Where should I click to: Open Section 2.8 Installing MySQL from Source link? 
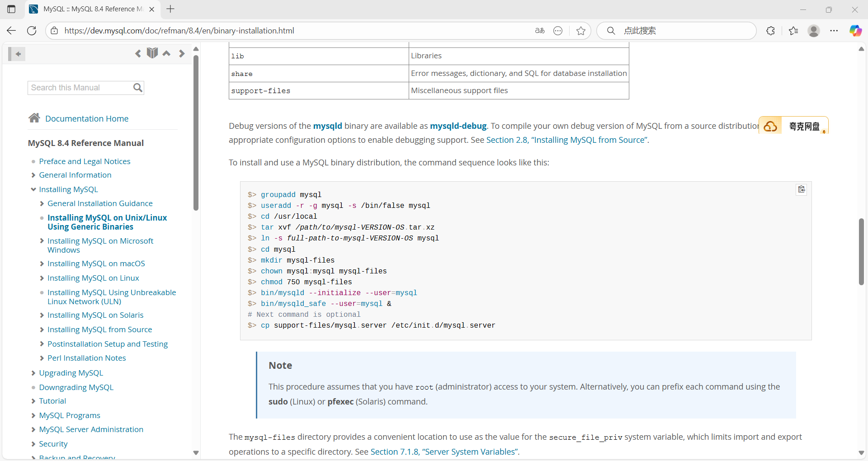tap(567, 140)
